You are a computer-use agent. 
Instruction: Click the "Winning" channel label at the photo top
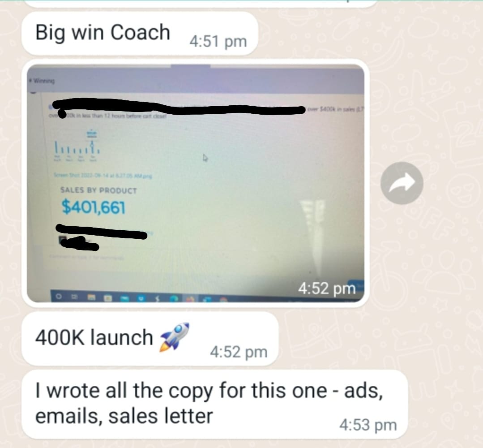point(42,81)
